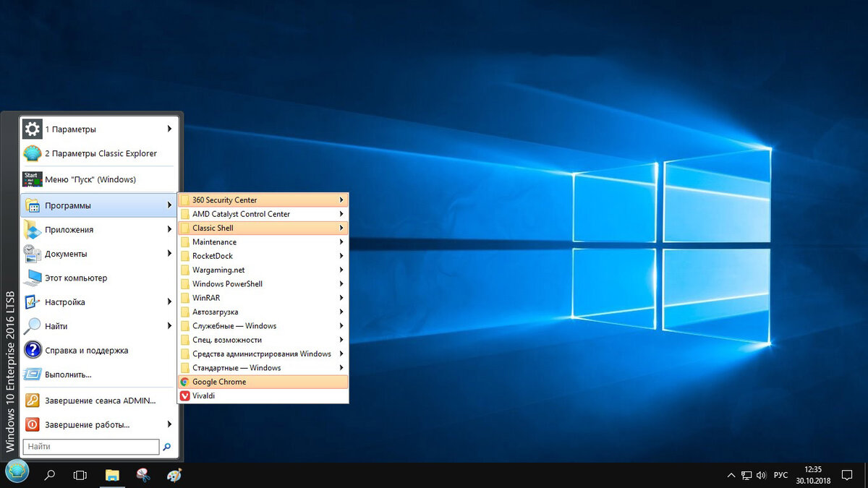The image size is (868, 488).
Task: Click the search magnifier beside the Найти box
Action: pos(168,447)
